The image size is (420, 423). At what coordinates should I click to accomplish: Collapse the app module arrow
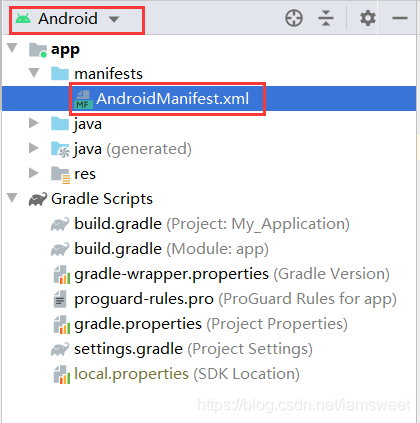click(12, 48)
